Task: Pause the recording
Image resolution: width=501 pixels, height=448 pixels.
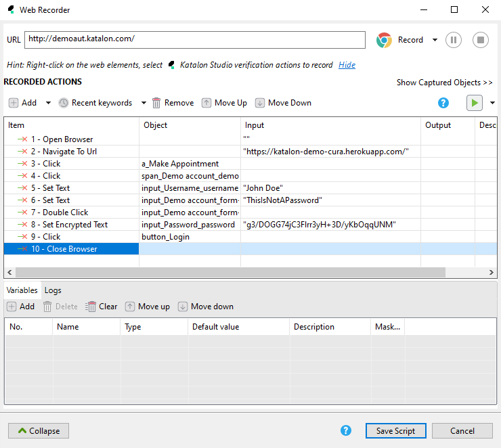Action: click(454, 40)
